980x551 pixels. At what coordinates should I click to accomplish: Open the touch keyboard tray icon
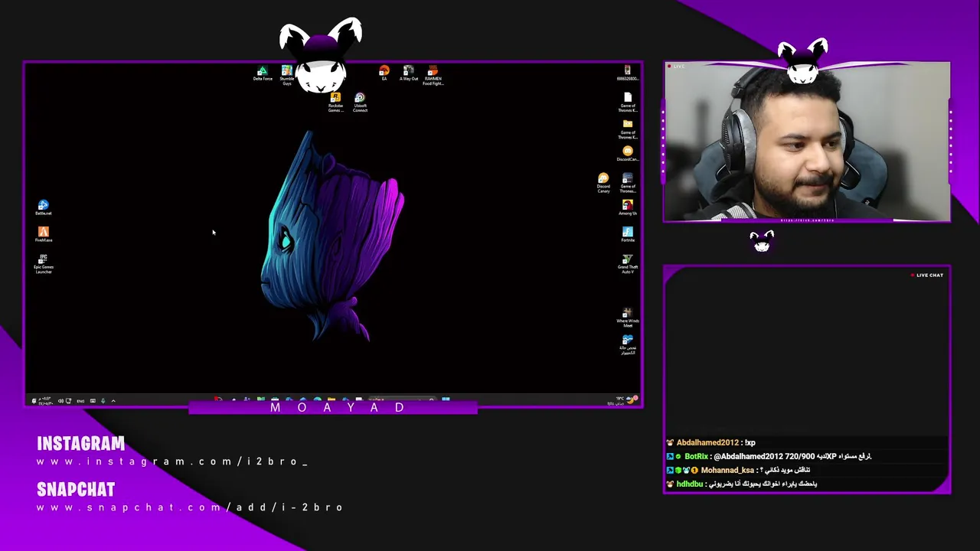tap(93, 401)
